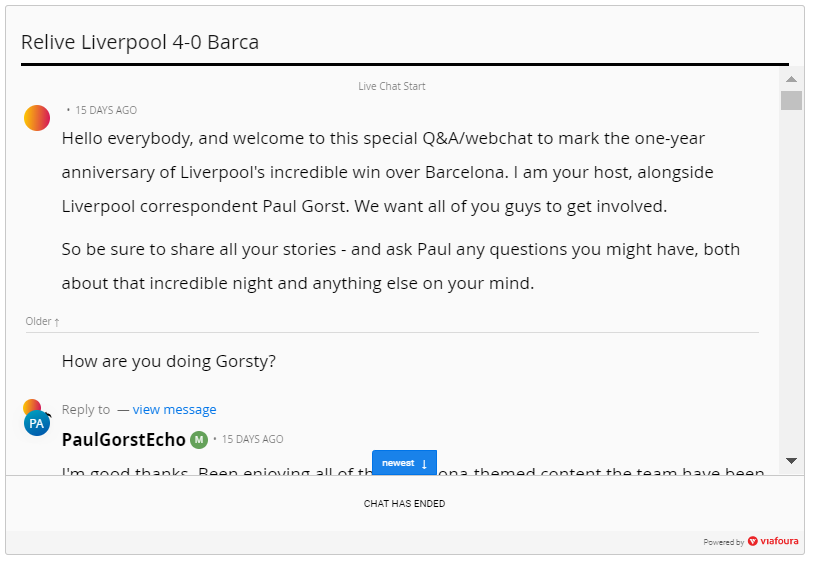Click the CHAT HAS ENDED notice

click(x=404, y=503)
